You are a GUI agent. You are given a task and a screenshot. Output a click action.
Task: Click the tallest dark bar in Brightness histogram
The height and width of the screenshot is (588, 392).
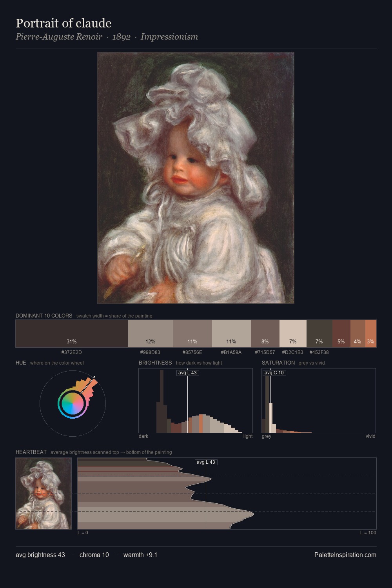(162, 401)
